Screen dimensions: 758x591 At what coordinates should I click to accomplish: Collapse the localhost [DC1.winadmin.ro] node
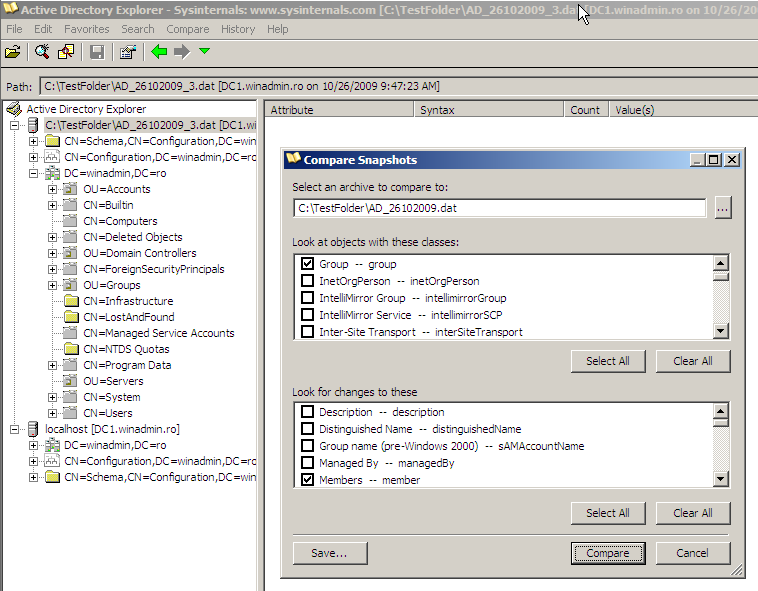[x=15, y=429]
